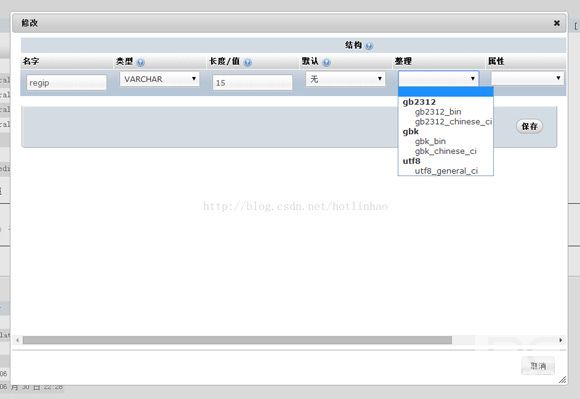Open help icon beside 长度/值 column header

(x=248, y=62)
